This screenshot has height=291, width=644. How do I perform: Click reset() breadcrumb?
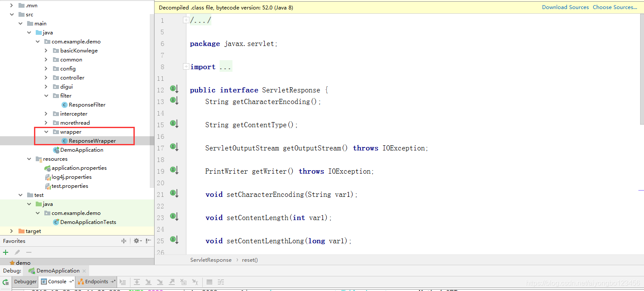tap(250, 260)
